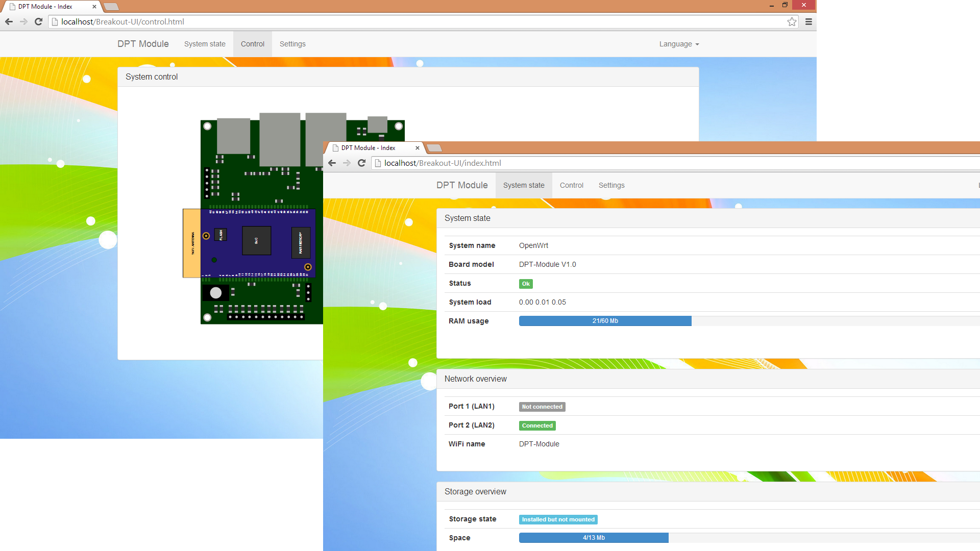This screenshot has width=980, height=551.
Task: Toggle the Not connected badge for Port 1 (LAN1)
Action: (x=542, y=407)
